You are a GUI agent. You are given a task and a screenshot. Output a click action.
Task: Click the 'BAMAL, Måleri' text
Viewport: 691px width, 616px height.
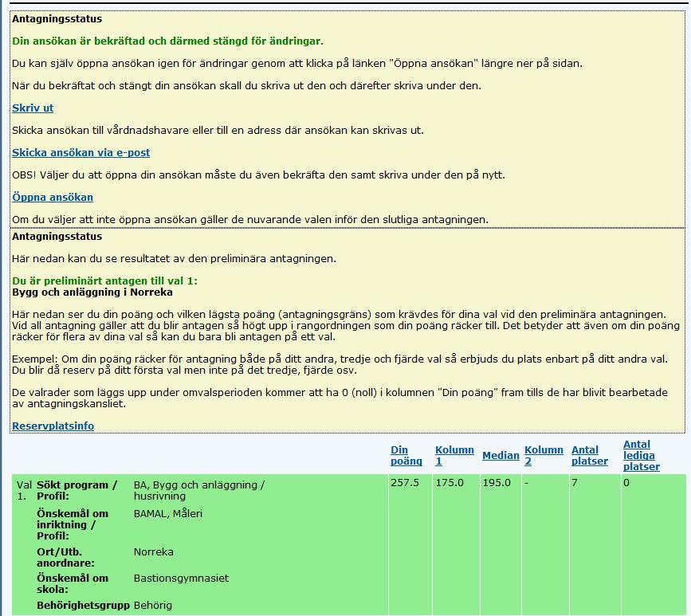click(x=168, y=513)
